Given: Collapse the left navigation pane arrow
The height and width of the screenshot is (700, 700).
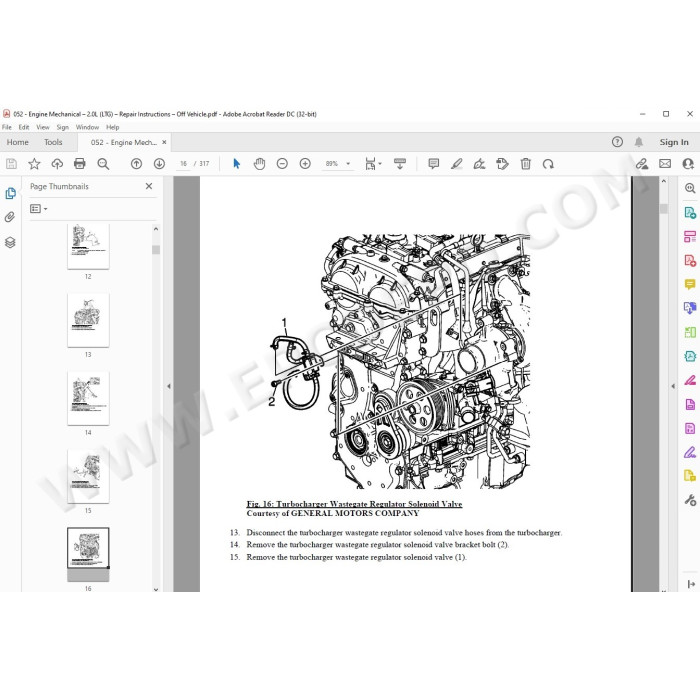Looking at the screenshot, I should (169, 386).
